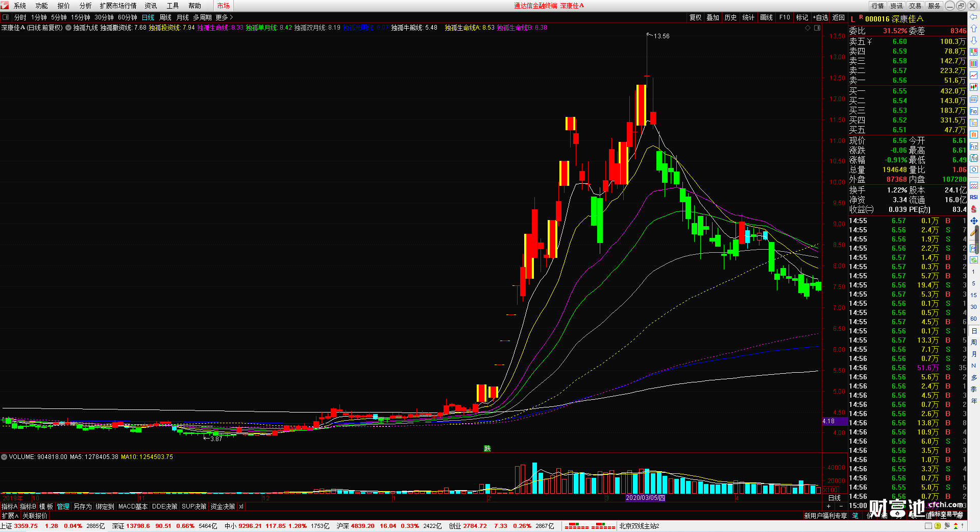Click the blue four-way move arrows icon

pyautogui.click(x=974, y=221)
